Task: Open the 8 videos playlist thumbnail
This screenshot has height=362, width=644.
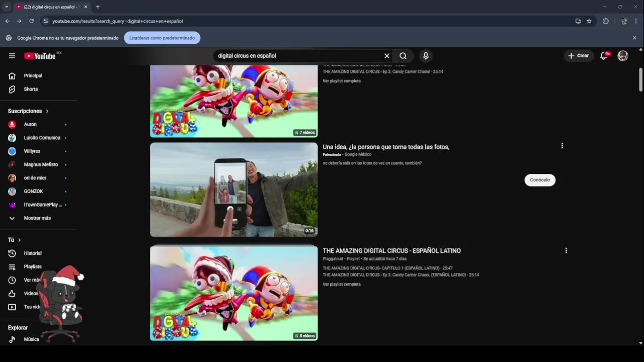Action: tap(234, 293)
